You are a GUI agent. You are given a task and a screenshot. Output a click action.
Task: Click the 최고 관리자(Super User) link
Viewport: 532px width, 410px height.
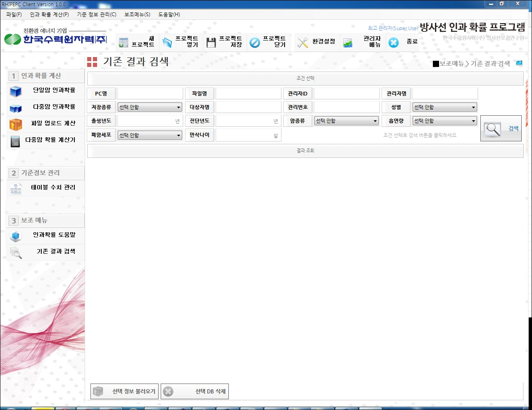393,28
